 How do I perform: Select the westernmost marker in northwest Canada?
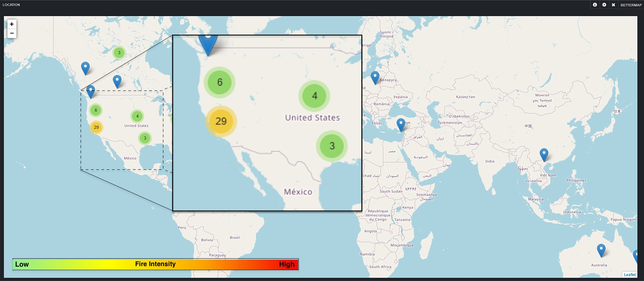click(85, 68)
